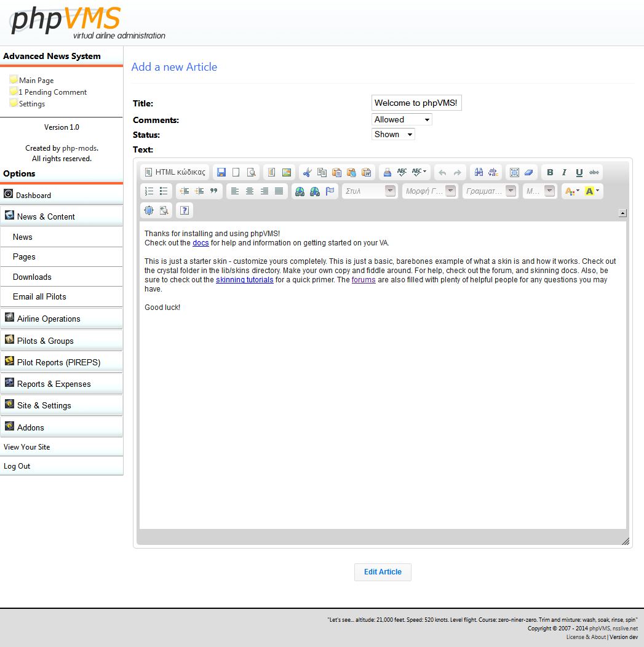644x647 pixels.
Task: Click the Paste as plain text icon
Action: pyautogui.click(x=351, y=172)
